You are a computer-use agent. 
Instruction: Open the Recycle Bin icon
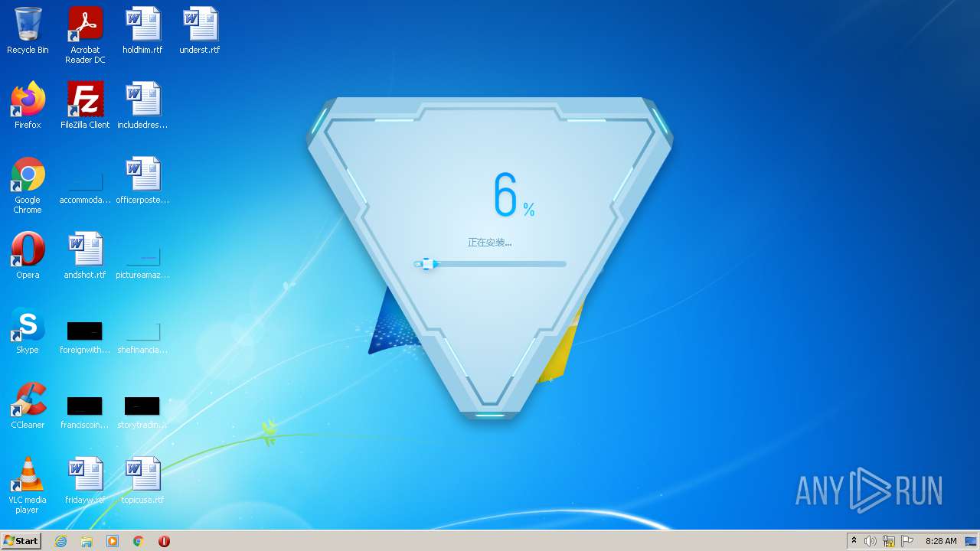pyautogui.click(x=28, y=31)
